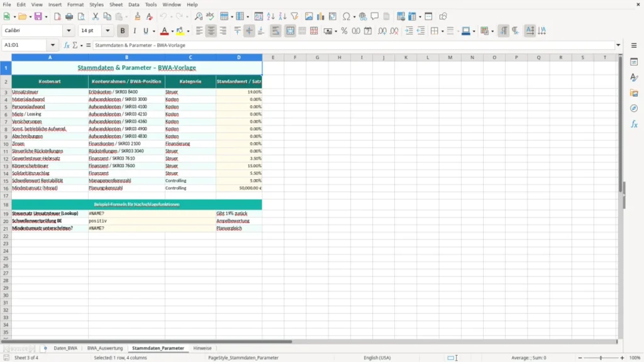The height and width of the screenshot is (362, 644).
Task: Click the Export as PDF icon
Action: coord(57,16)
